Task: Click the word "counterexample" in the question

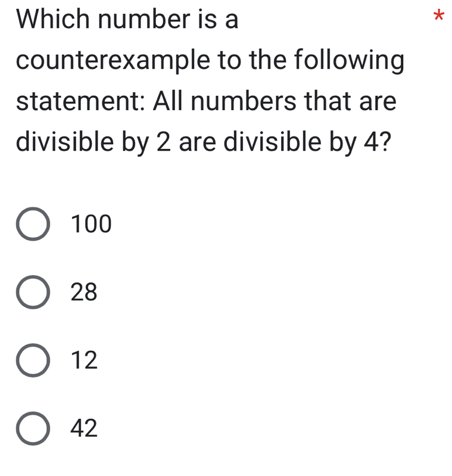Action: click(x=113, y=61)
